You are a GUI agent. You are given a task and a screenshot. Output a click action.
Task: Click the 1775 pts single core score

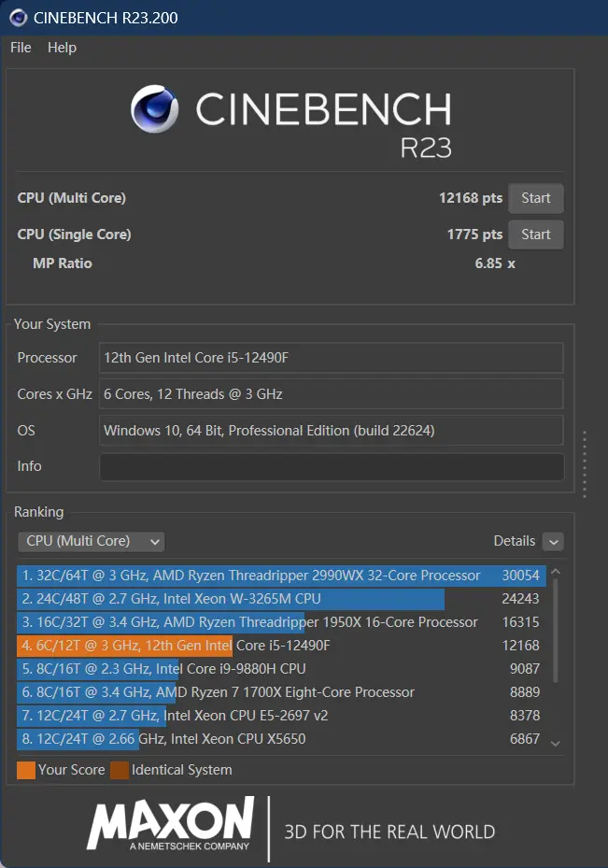474,235
